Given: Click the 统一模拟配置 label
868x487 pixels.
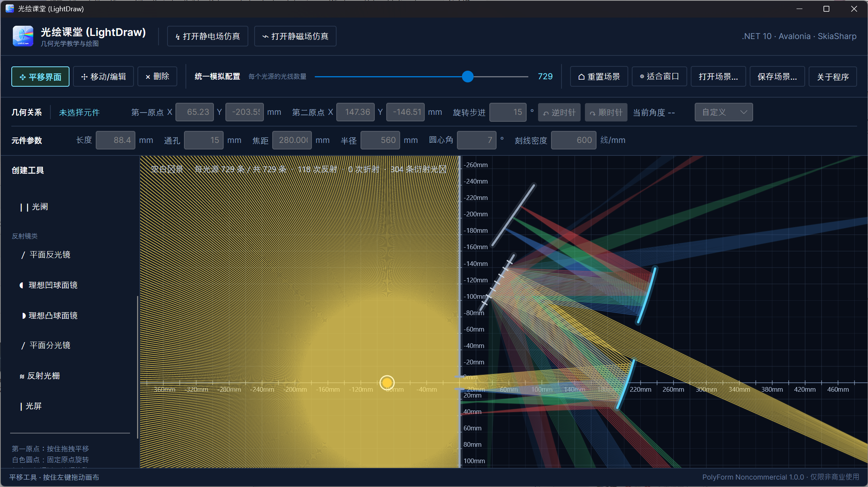Looking at the screenshot, I should tap(217, 77).
